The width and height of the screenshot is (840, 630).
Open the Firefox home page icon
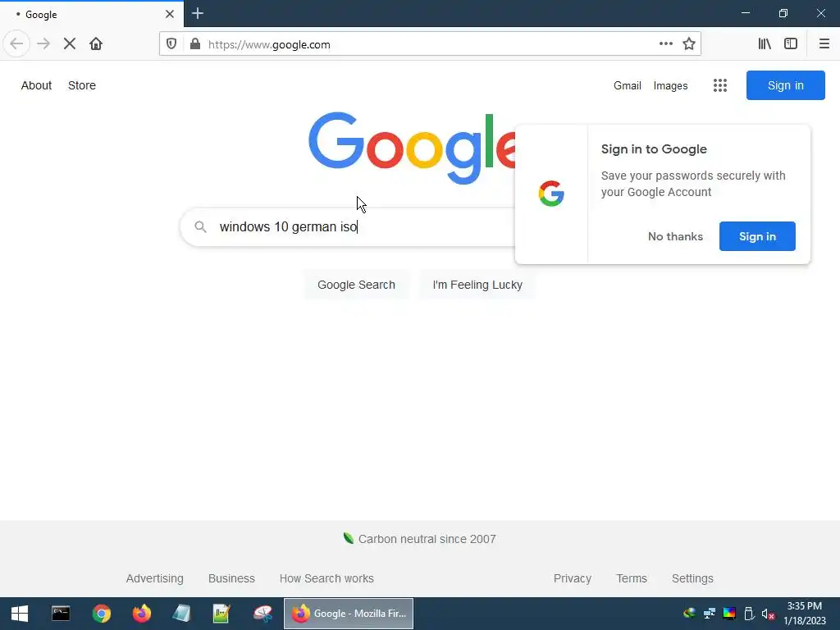pyautogui.click(x=96, y=44)
